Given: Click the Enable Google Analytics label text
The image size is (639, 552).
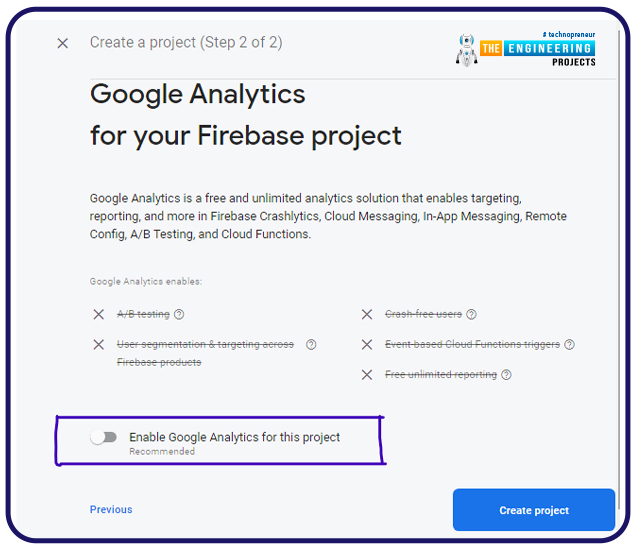Looking at the screenshot, I should [x=234, y=437].
